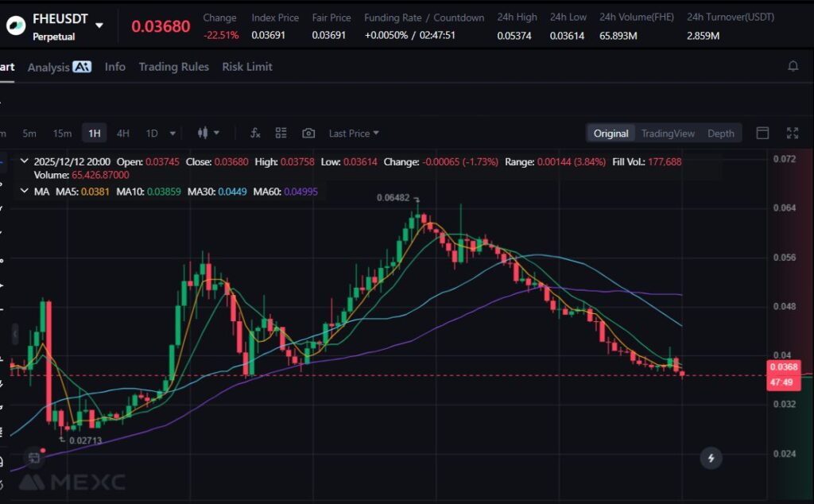
Task: Open the Risk Limit tab
Action: [247, 67]
